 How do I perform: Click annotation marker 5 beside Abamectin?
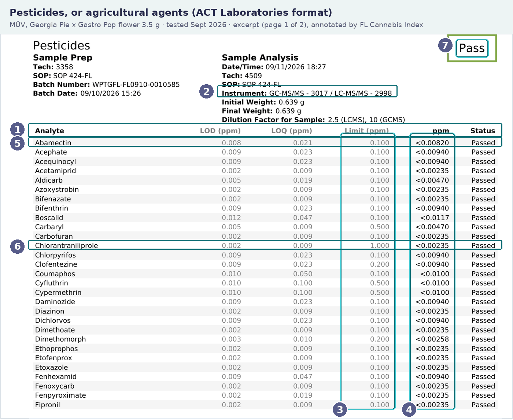pyautogui.click(x=17, y=143)
